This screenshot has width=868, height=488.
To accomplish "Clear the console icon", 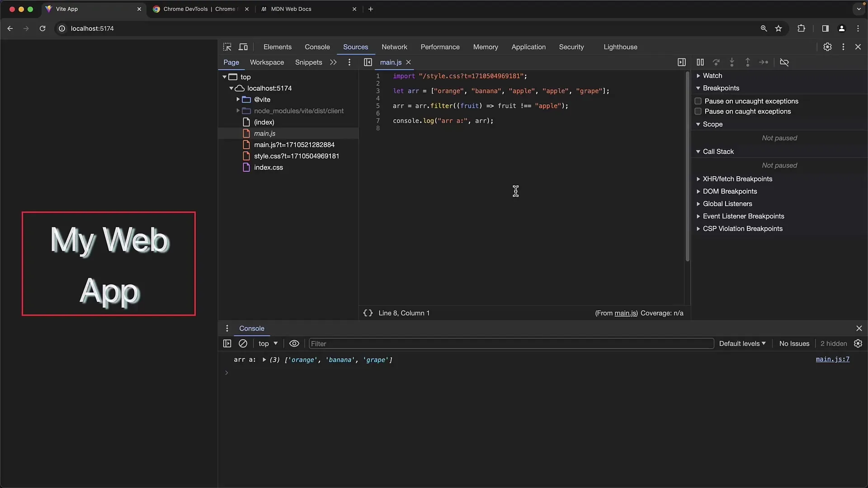I will coord(243,344).
